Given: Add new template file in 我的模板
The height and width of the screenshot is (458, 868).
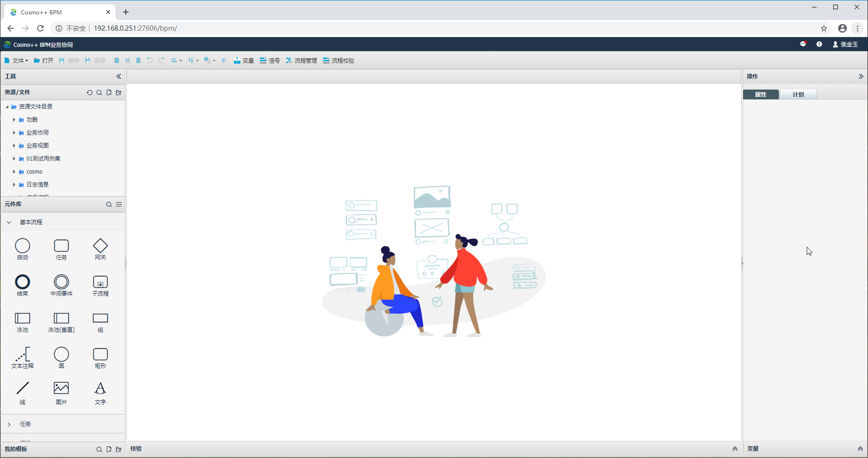Looking at the screenshot, I should pyautogui.click(x=109, y=449).
